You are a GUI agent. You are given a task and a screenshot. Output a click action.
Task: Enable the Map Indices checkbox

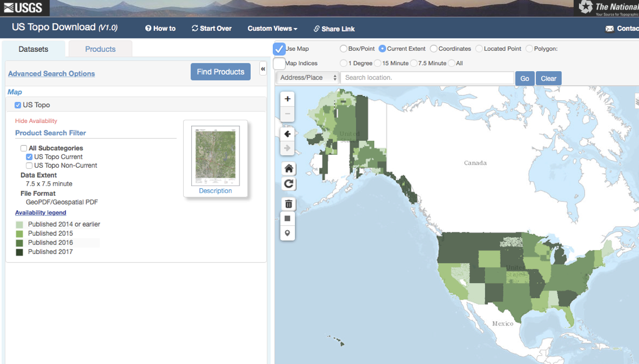pos(279,63)
